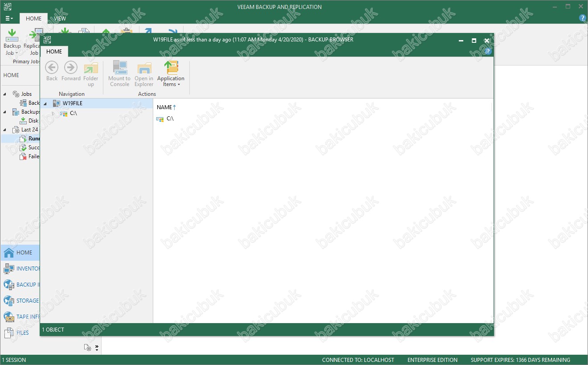Select the HOME tab in Backup Browser

54,51
